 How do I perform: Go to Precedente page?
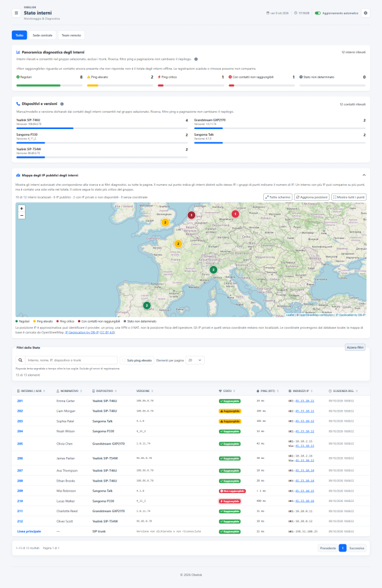(x=328, y=548)
